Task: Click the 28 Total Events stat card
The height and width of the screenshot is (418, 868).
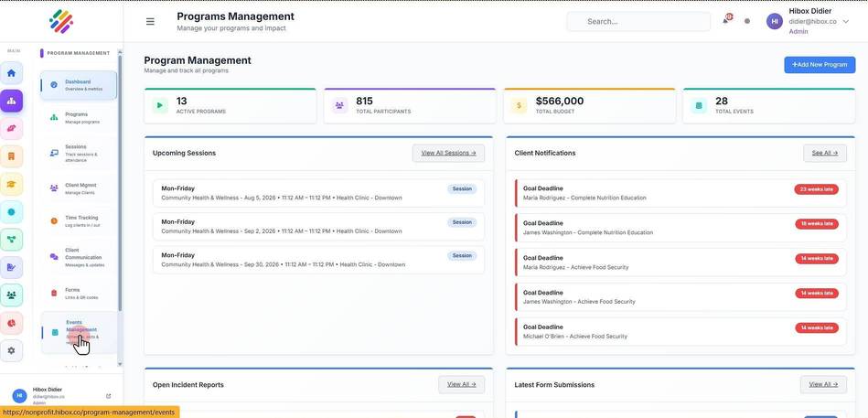Action: 769,105
